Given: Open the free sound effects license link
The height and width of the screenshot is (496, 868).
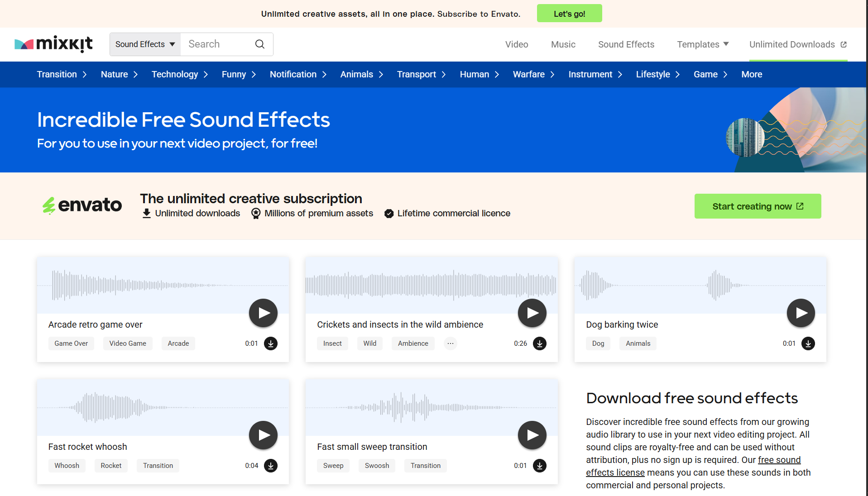Looking at the screenshot, I should pos(779,460).
